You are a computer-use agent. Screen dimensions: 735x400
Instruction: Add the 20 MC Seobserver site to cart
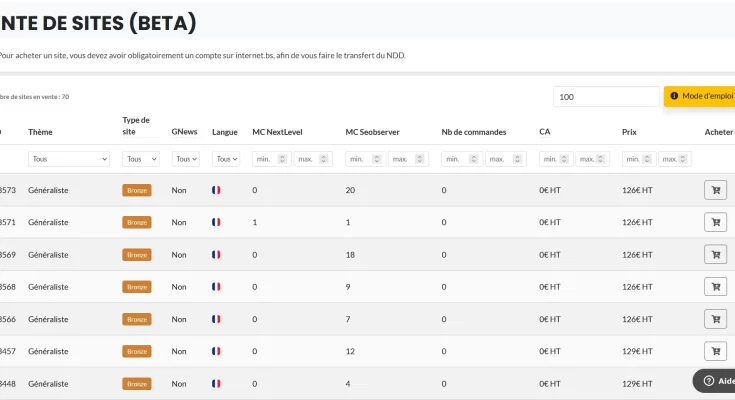(x=715, y=190)
